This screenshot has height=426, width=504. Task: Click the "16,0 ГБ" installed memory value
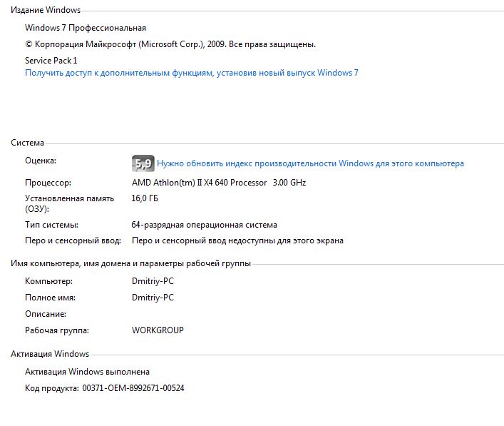pos(145,198)
